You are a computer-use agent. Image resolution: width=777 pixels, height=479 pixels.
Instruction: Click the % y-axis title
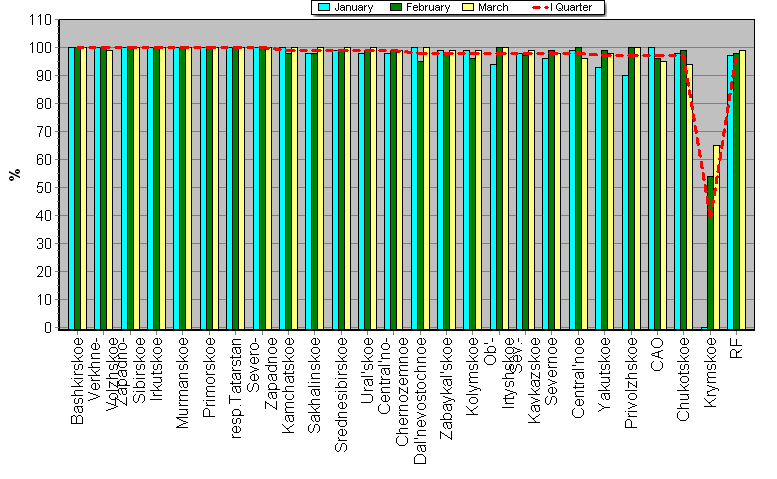click(15, 174)
